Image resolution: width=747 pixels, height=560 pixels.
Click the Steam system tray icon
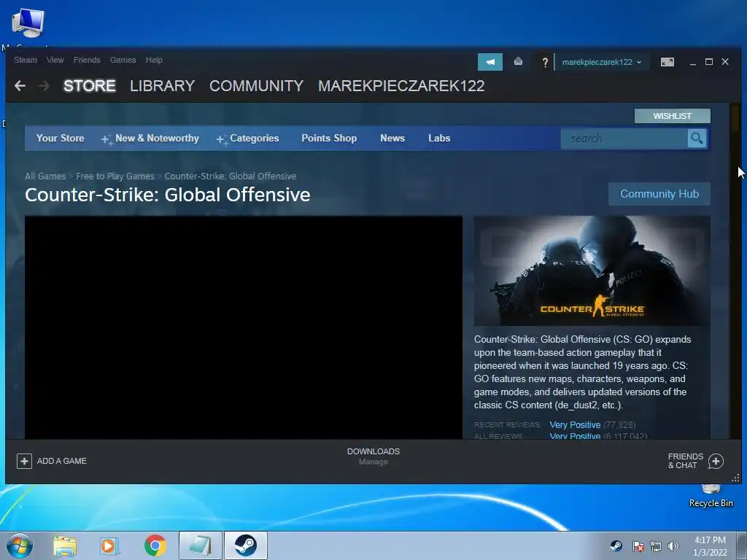tap(616, 546)
